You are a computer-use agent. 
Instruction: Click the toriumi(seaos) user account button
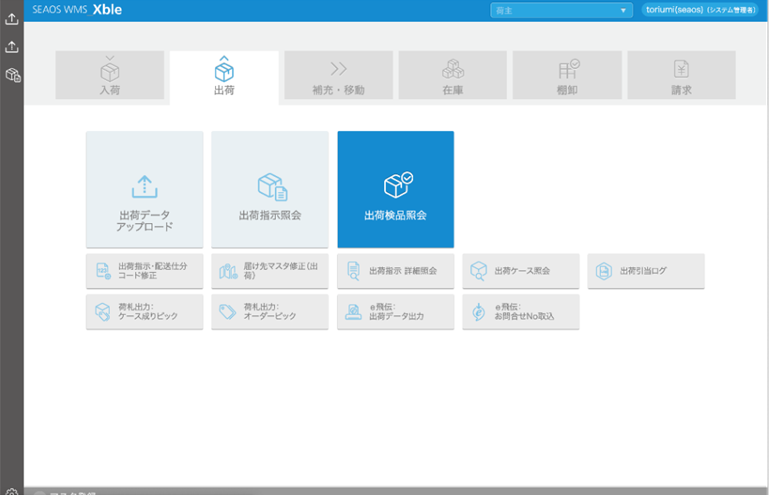[x=700, y=10]
